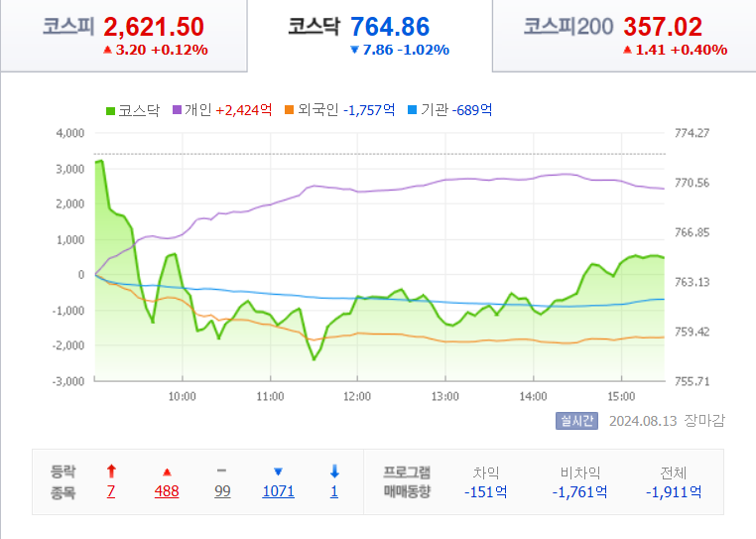
Task: Click the -3,000 left axis value
Action: 68,382
